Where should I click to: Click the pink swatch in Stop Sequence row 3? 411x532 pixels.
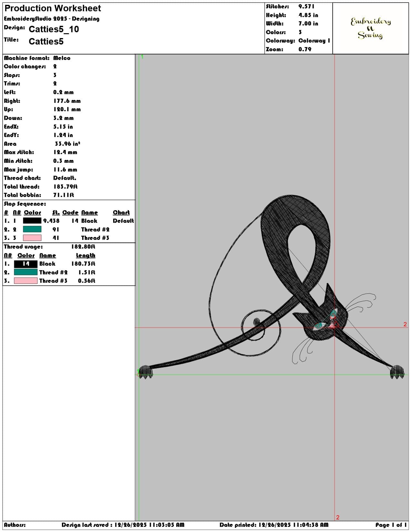(x=32, y=238)
